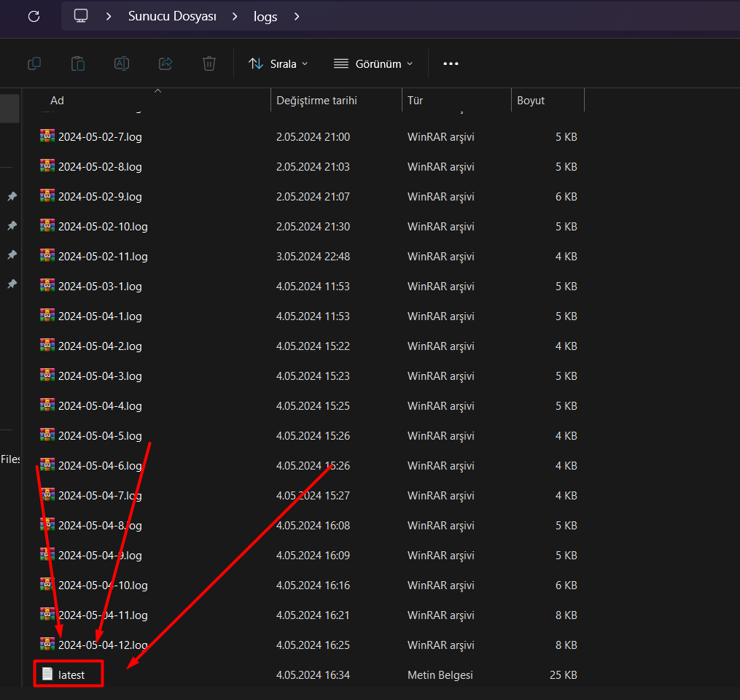The image size is (740, 700).
Task: Select file 2024-05-04-5.log
Action: [x=100, y=436]
